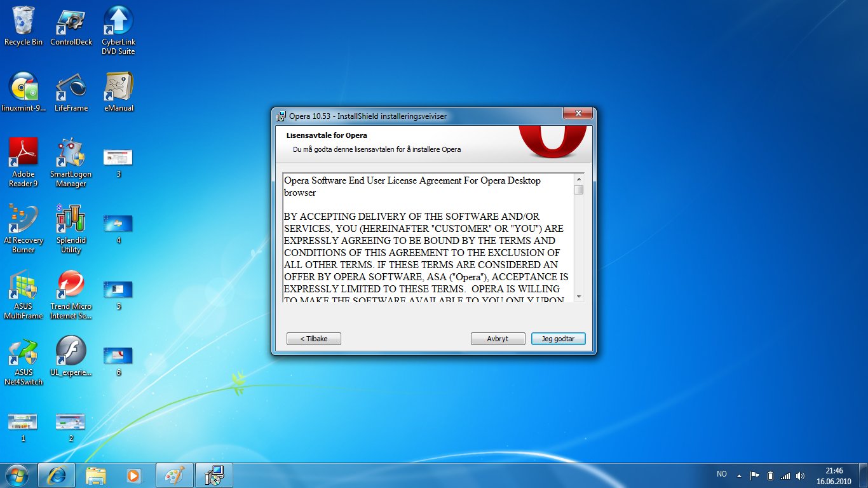868x488 pixels.
Task: Open the Windows Start menu
Action: pos(17,475)
